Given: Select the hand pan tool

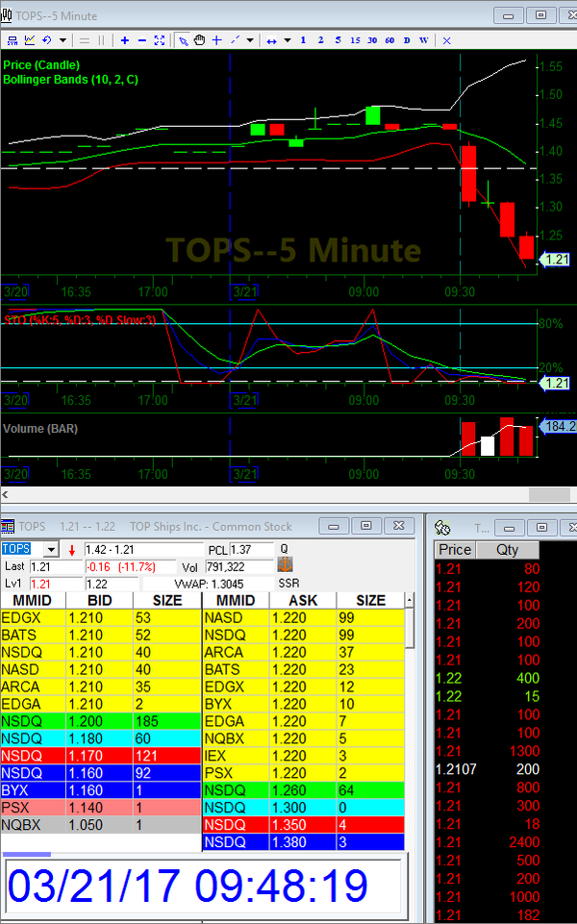Looking at the screenshot, I should pyautogui.click(x=200, y=40).
